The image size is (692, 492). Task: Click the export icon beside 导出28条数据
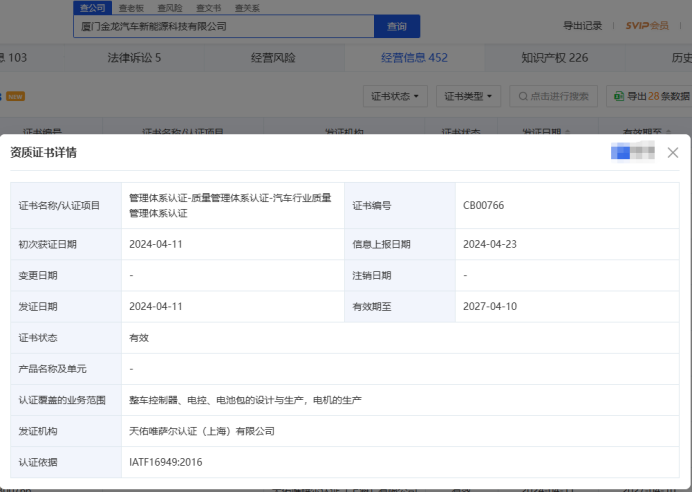pos(617,96)
